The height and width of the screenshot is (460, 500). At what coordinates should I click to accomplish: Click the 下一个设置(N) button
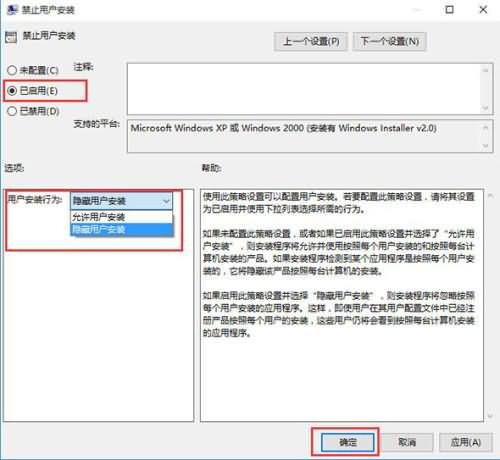coord(389,42)
